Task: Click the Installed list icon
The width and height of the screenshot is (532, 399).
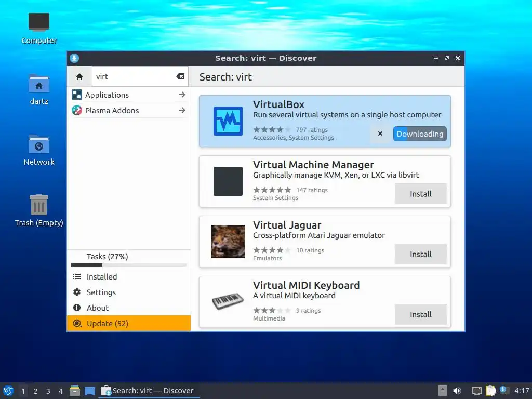Action: (77, 276)
